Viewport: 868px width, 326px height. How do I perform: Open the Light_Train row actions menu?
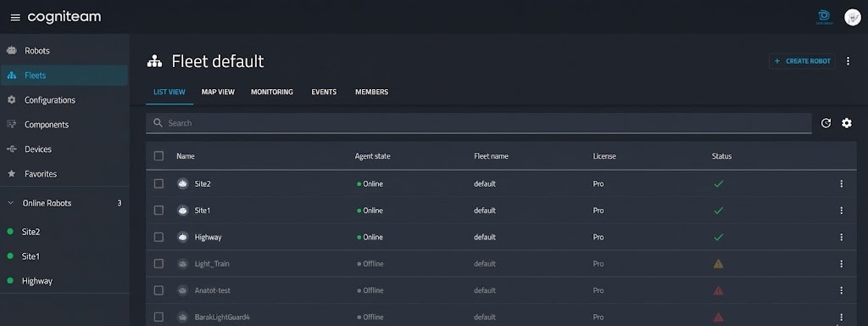tap(842, 264)
